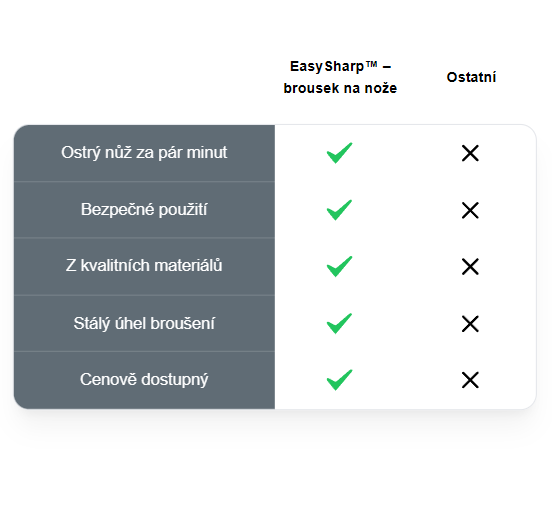Click green checkmark for Bezpečné použití
This screenshot has width=552, height=512.
tap(339, 210)
